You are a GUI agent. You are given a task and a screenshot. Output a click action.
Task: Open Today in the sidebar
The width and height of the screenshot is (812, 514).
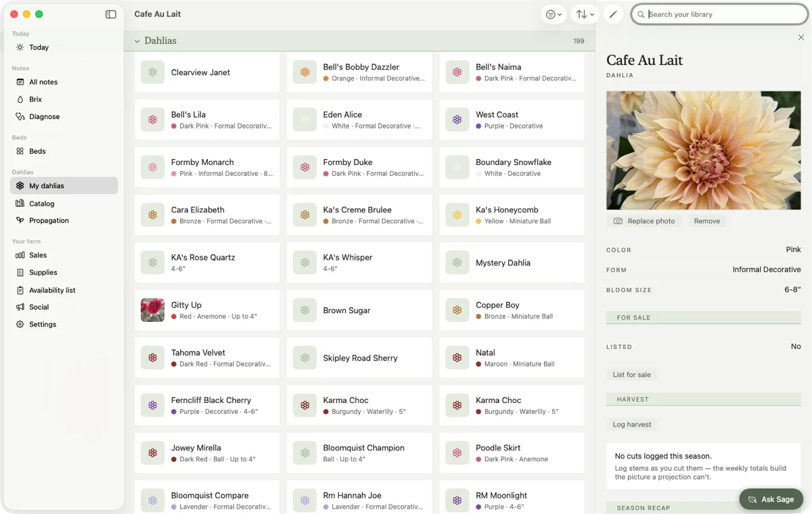[64, 47]
